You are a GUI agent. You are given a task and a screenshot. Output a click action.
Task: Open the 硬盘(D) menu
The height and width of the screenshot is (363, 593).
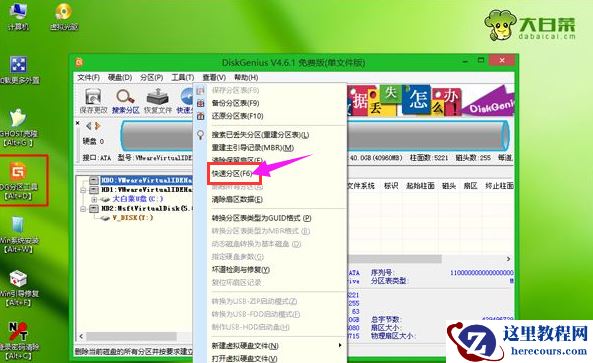pos(120,78)
